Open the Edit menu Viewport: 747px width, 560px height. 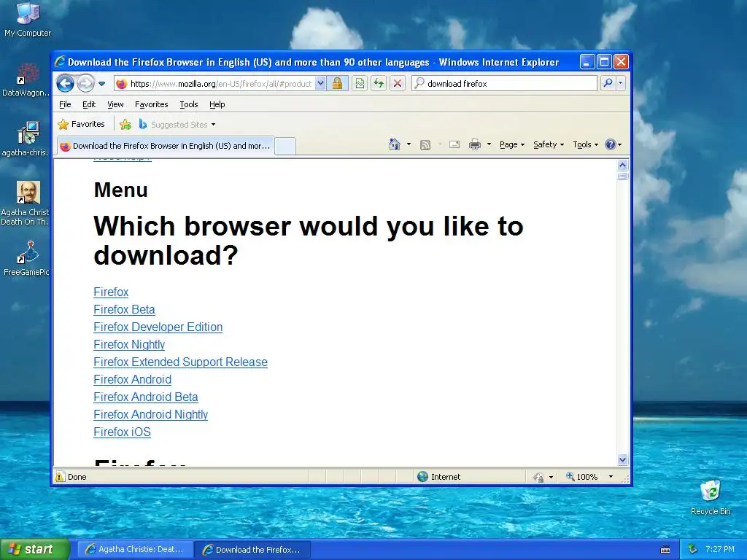pyautogui.click(x=89, y=104)
